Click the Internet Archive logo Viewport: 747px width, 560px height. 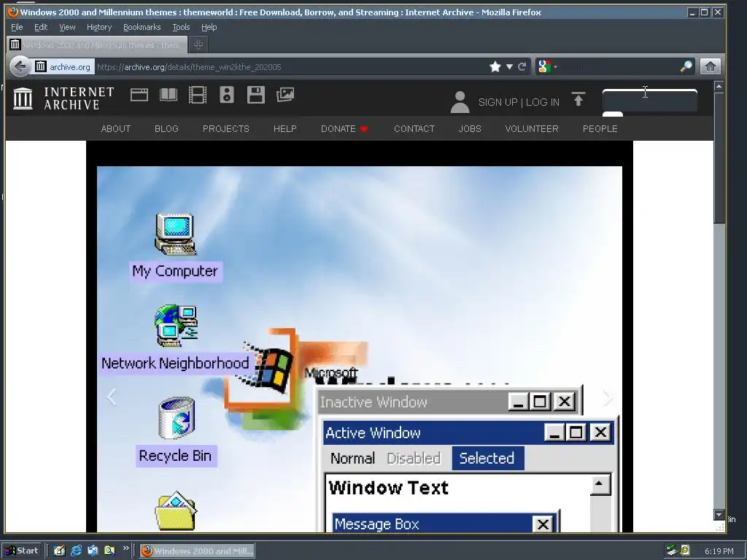(64, 98)
